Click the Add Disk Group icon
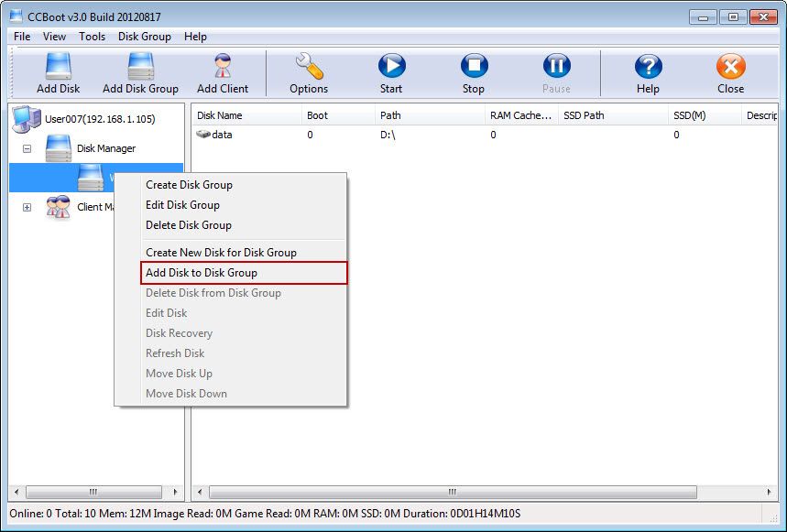Viewport: 787px width, 532px height. [140, 67]
